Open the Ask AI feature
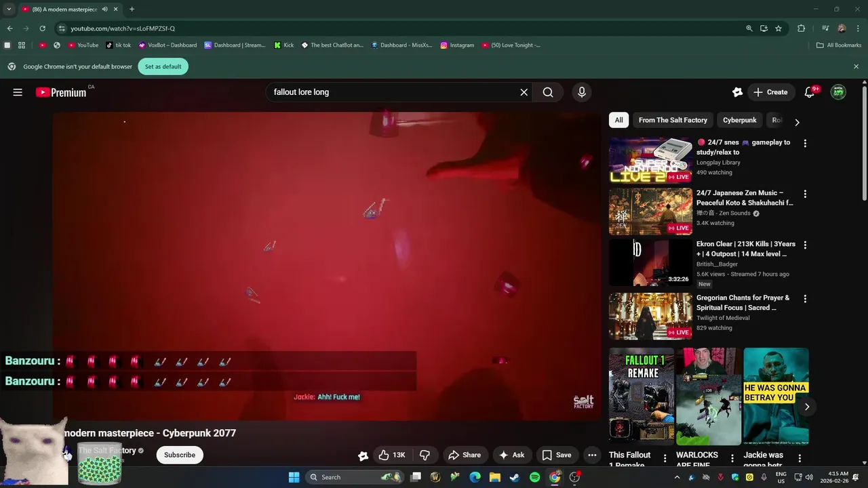The height and width of the screenshot is (488, 868). point(511,455)
